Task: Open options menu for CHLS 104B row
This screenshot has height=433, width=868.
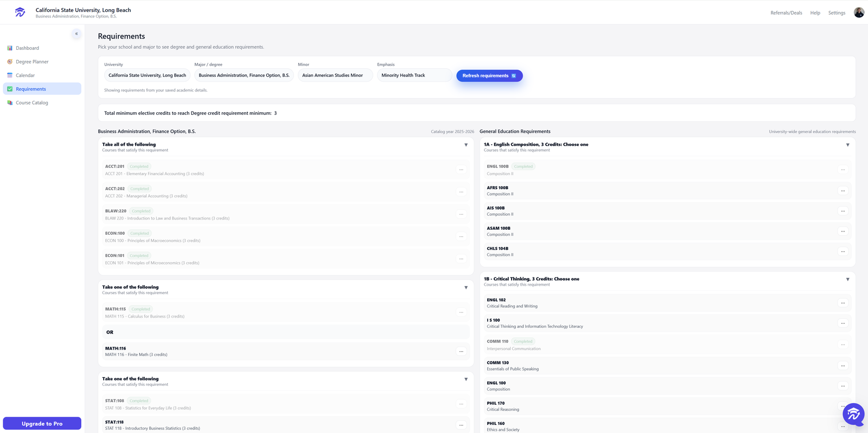Action: coord(843,251)
